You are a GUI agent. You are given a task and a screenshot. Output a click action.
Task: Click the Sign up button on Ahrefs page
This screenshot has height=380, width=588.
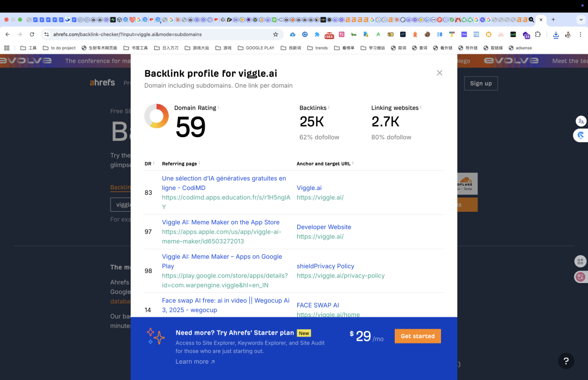tap(481, 83)
